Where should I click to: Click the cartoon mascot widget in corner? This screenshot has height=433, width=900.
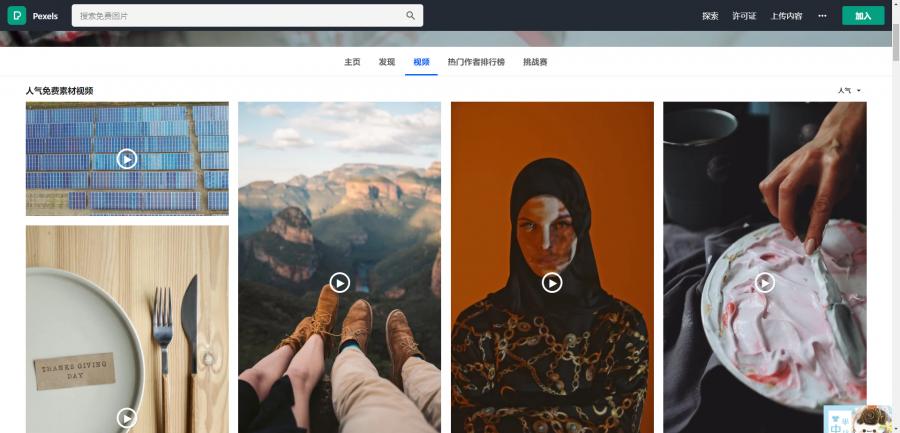[x=858, y=419]
